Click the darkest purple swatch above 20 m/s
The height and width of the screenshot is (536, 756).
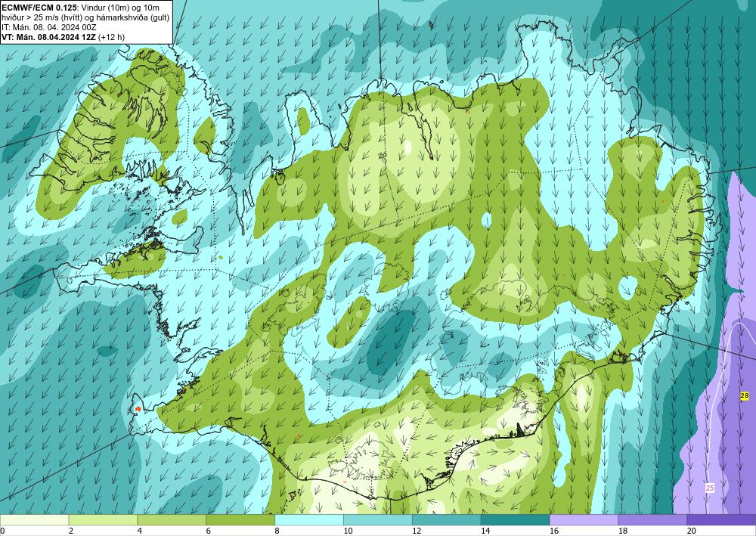click(x=721, y=520)
